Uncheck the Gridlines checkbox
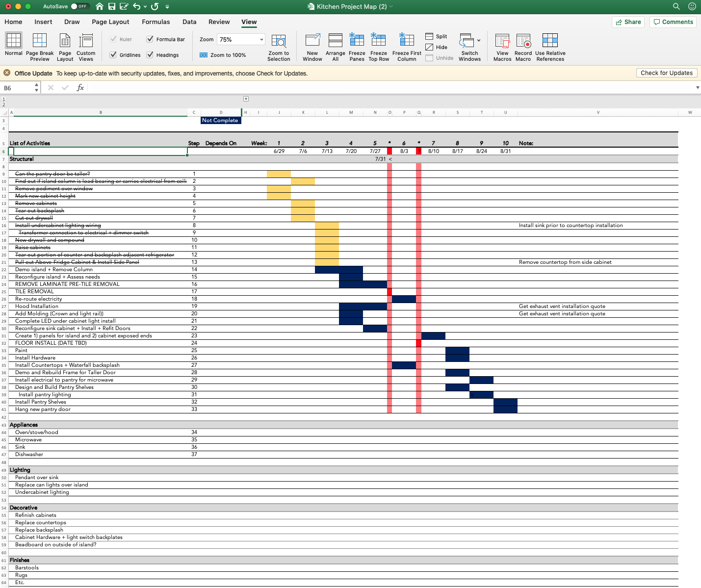701x588 pixels. (x=113, y=55)
